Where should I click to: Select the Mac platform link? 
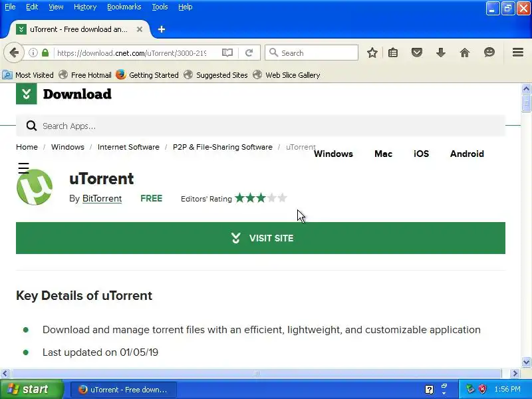click(x=384, y=154)
